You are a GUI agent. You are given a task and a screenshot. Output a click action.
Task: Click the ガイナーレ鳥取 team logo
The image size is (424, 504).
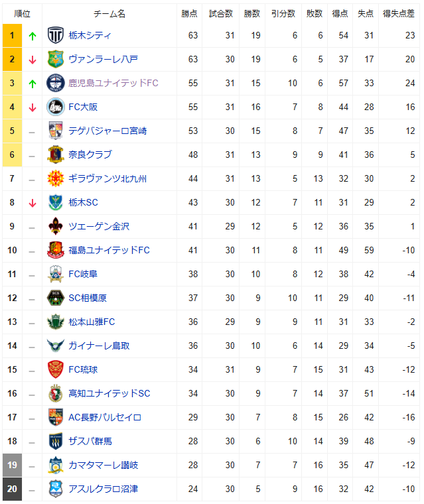[x=56, y=346]
